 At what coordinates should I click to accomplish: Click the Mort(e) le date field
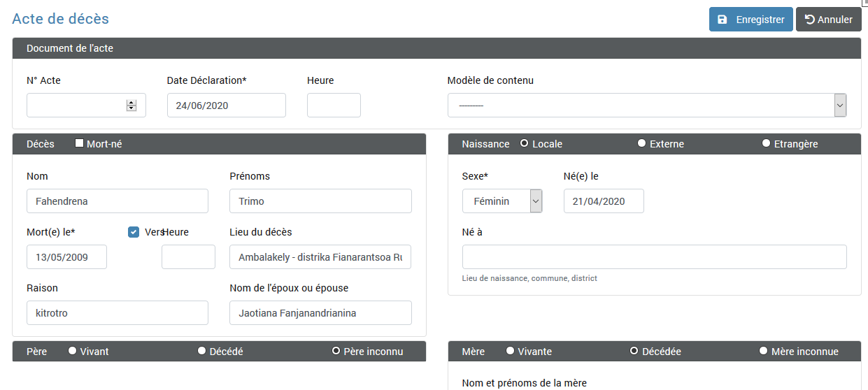(x=66, y=257)
